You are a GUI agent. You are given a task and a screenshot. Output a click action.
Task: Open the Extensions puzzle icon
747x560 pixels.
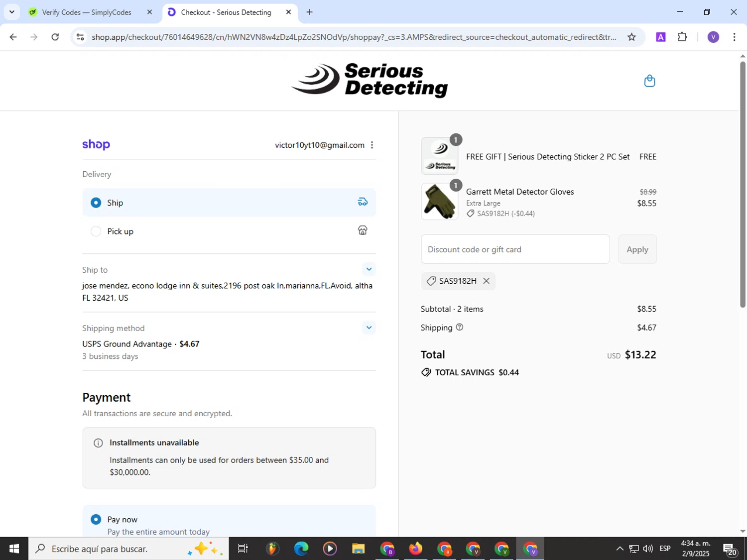(x=682, y=37)
